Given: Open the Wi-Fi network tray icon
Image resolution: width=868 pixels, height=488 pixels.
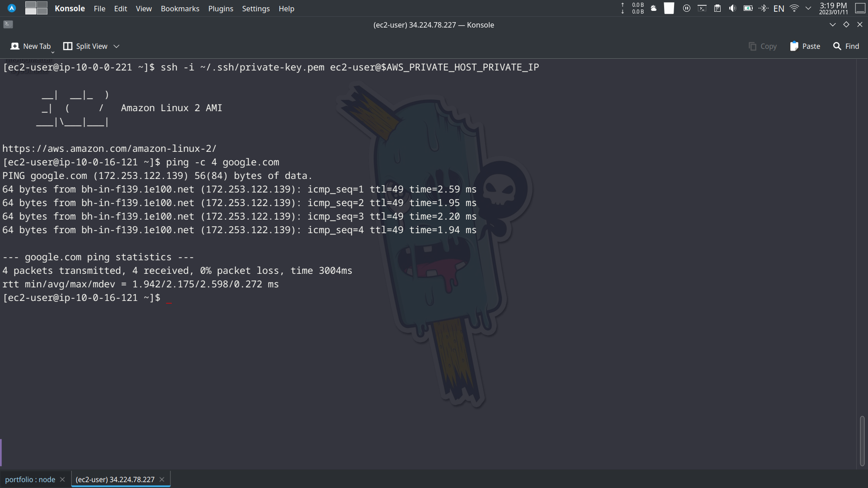Looking at the screenshot, I should [x=794, y=9].
